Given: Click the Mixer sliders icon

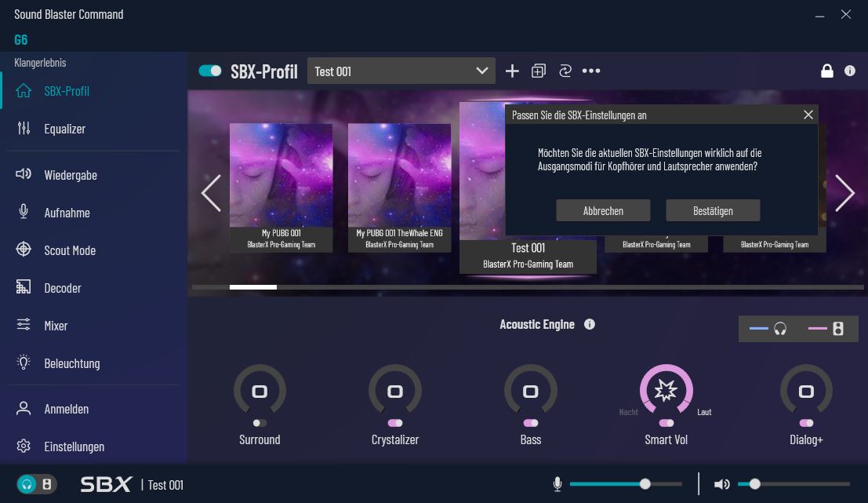Looking at the screenshot, I should tap(24, 324).
